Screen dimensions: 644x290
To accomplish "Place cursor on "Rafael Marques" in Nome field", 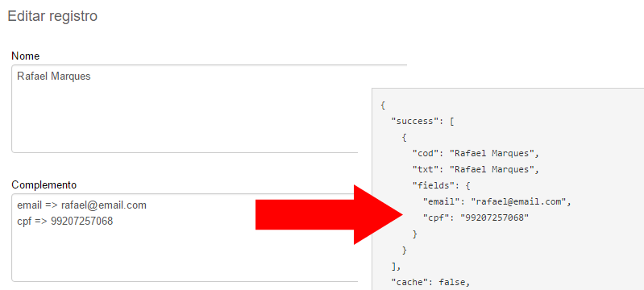I will pos(54,77).
